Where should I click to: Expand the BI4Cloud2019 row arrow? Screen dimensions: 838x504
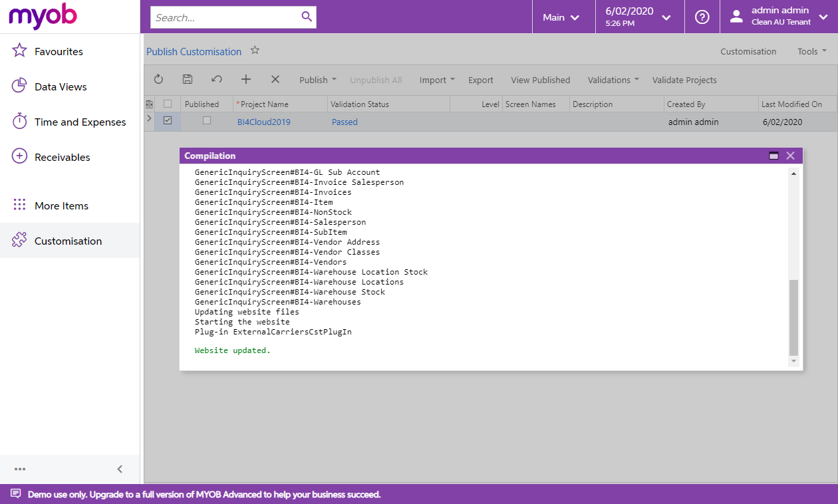[150, 118]
